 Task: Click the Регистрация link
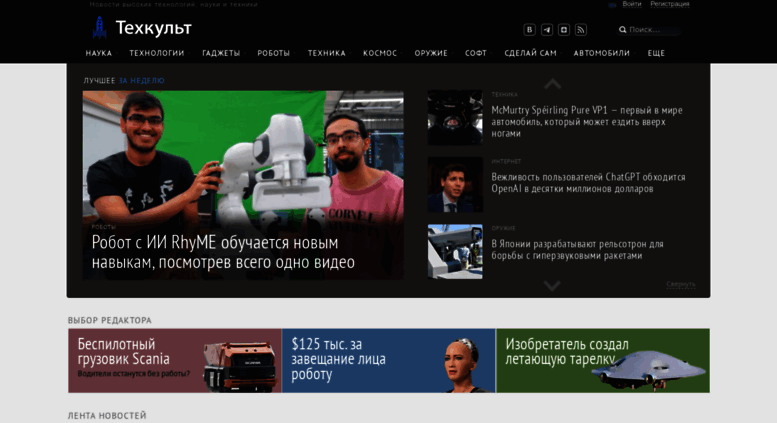click(x=670, y=4)
